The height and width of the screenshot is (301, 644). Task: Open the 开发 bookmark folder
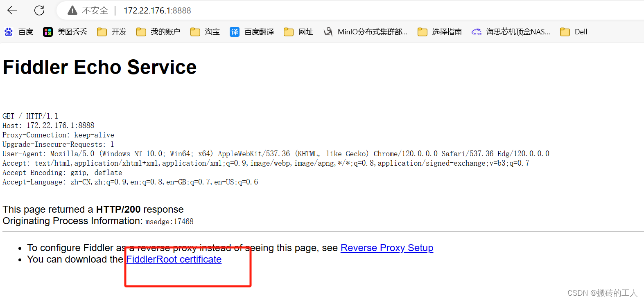[x=112, y=32]
